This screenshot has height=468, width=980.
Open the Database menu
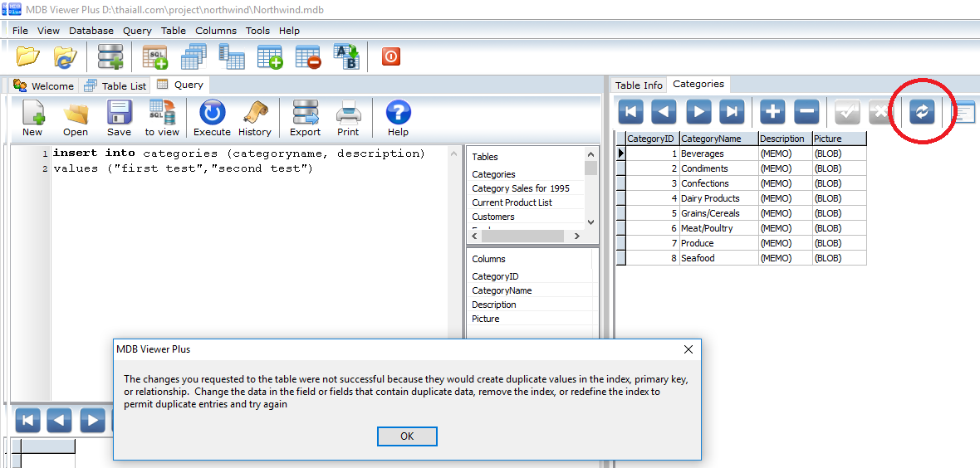click(91, 31)
